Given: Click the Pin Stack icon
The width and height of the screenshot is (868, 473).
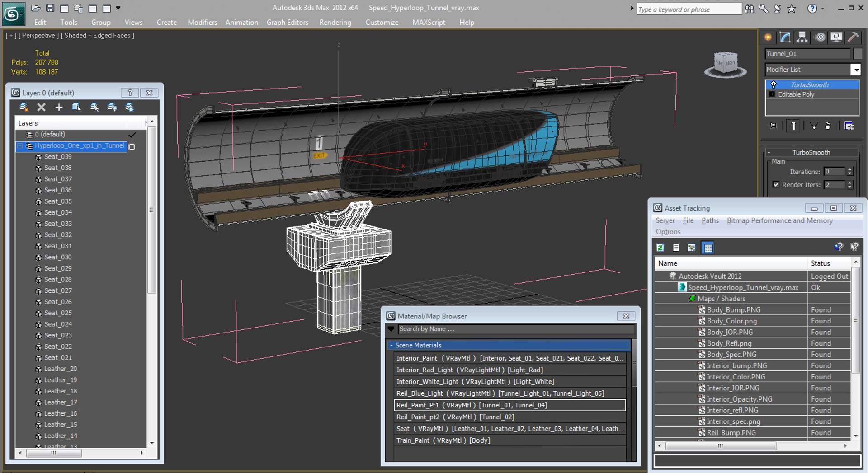Looking at the screenshot, I should [x=773, y=126].
